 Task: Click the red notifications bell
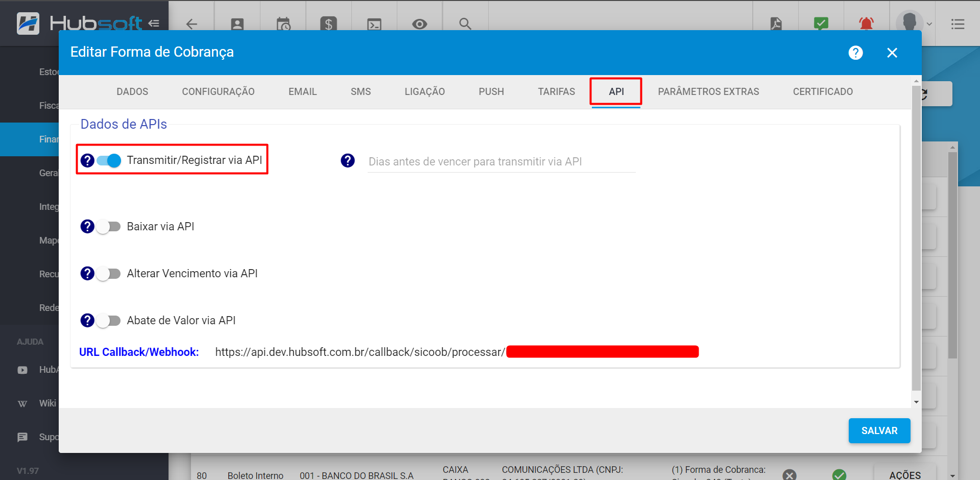click(866, 23)
